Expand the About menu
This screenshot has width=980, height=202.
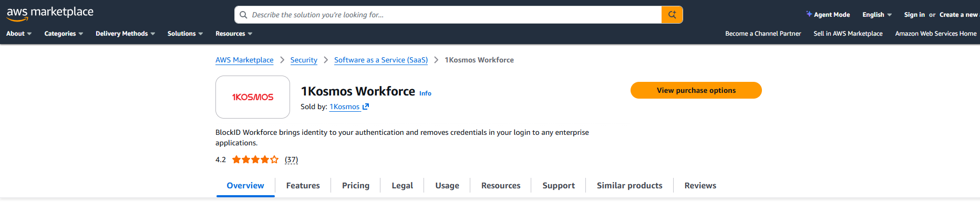click(19, 34)
